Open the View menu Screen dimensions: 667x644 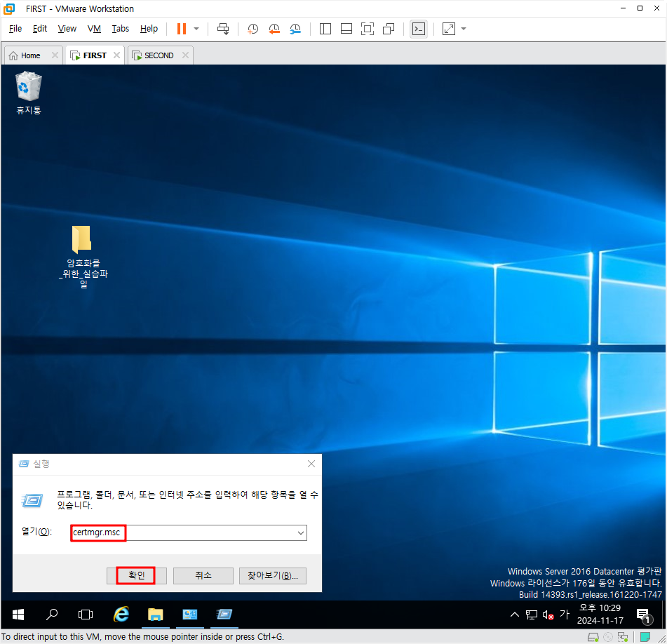click(x=67, y=29)
